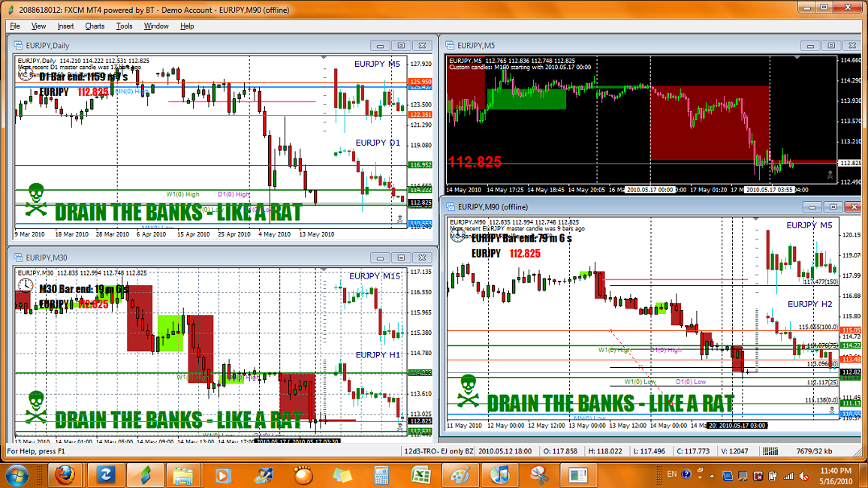Viewport: 868px width, 488px height.
Task: Click the 112.825 price label on the M5 chart scale
Action: [850, 163]
